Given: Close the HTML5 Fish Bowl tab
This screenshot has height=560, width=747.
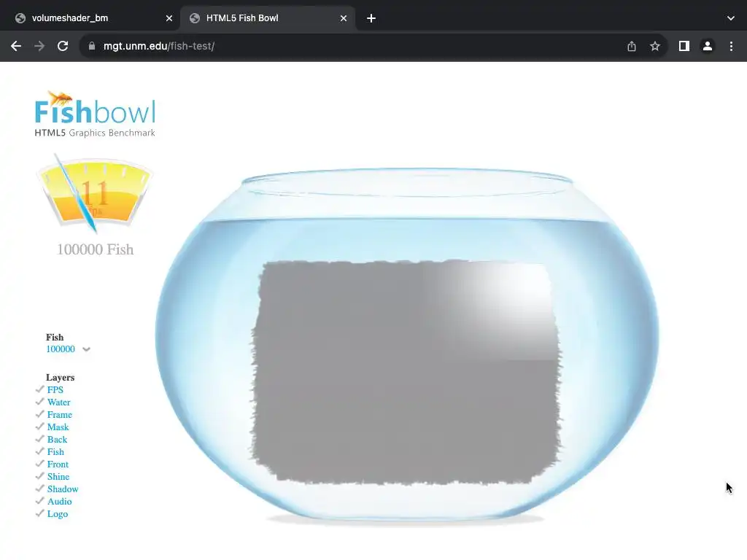Looking at the screenshot, I should [344, 18].
